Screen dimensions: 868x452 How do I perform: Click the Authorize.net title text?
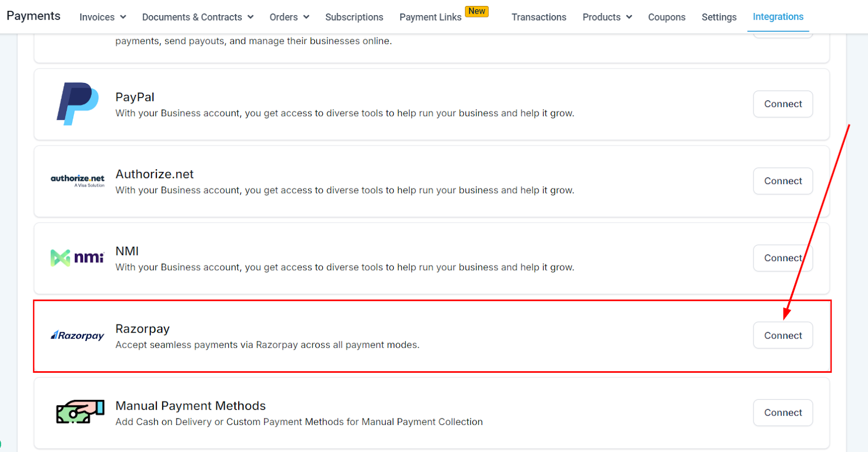pos(155,174)
